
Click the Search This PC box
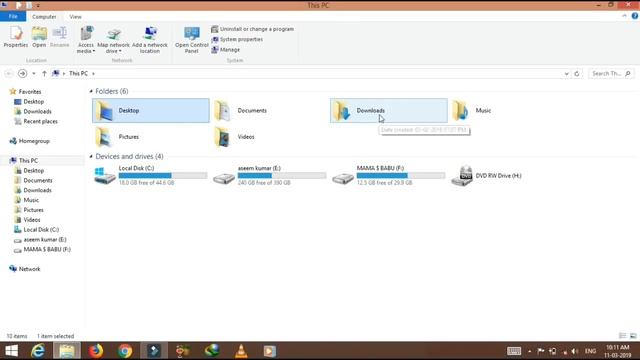[x=611, y=73]
